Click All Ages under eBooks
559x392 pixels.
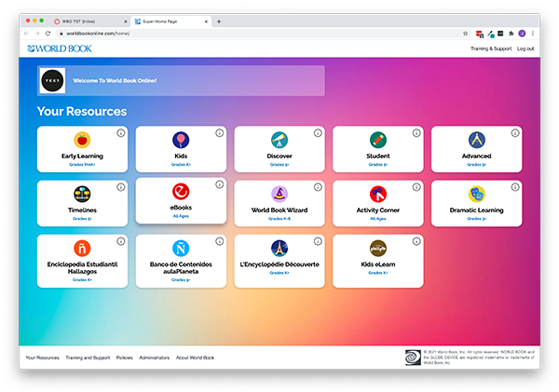181,216
